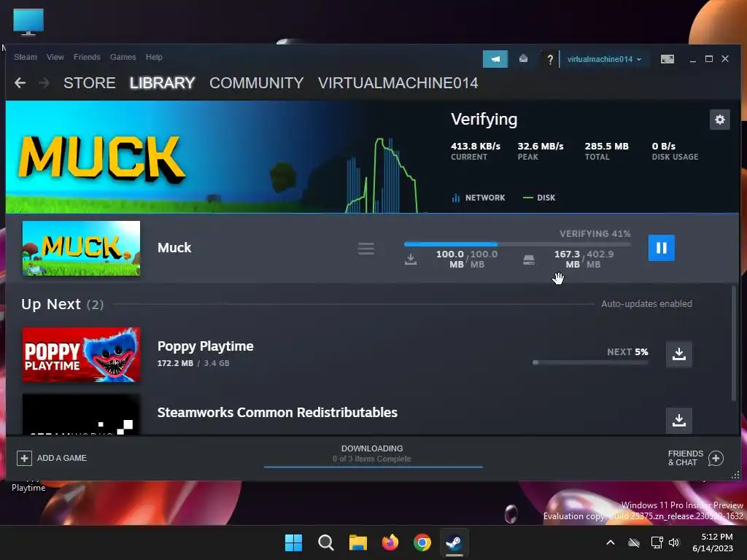This screenshot has height=560, width=747.
Task: Open Steam announcements megaphone icon
Action: (495, 59)
